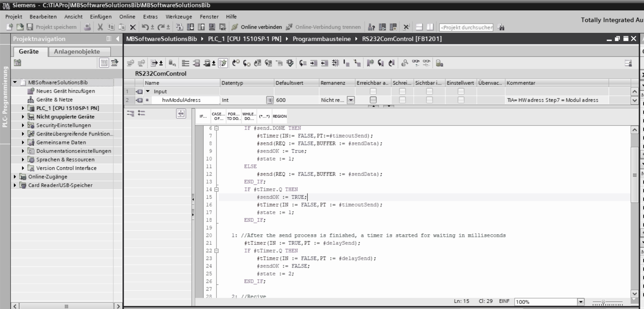This screenshot has height=309, width=644.
Task: Select Neues Gerät hinzufügen in project tree
Action: tap(66, 91)
